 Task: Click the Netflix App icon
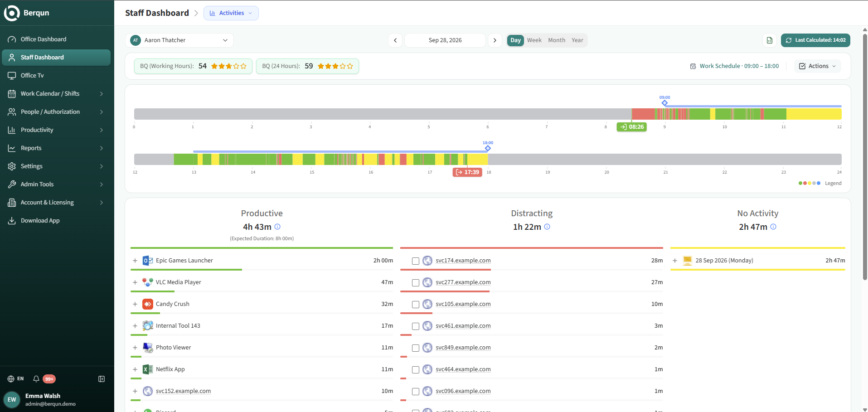coord(148,369)
